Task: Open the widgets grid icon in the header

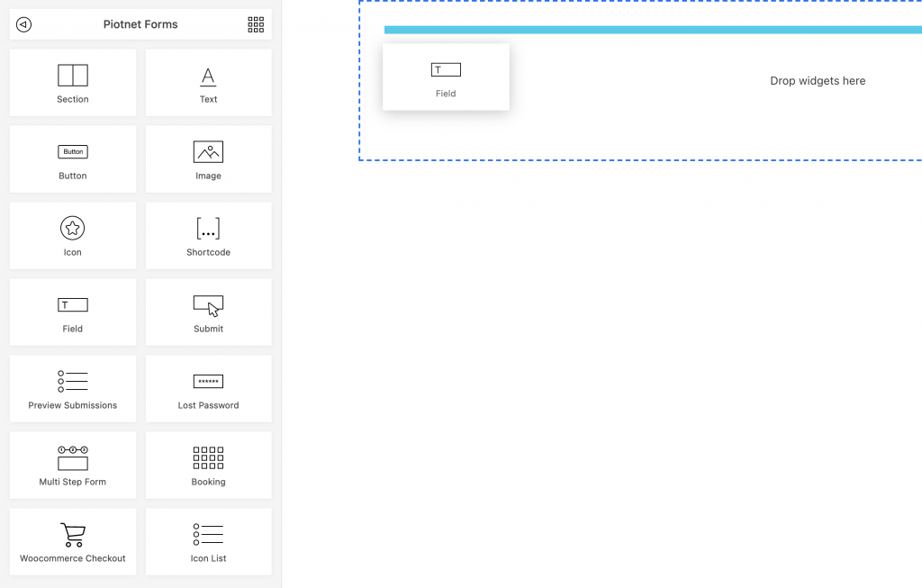Action: (256, 24)
